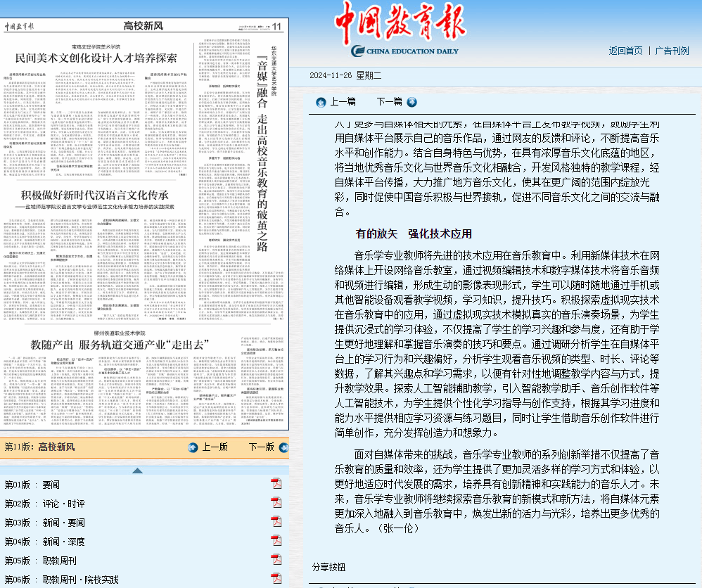
Task: Open the 第05版 职教周刊 PDF file
Action: click(276, 561)
